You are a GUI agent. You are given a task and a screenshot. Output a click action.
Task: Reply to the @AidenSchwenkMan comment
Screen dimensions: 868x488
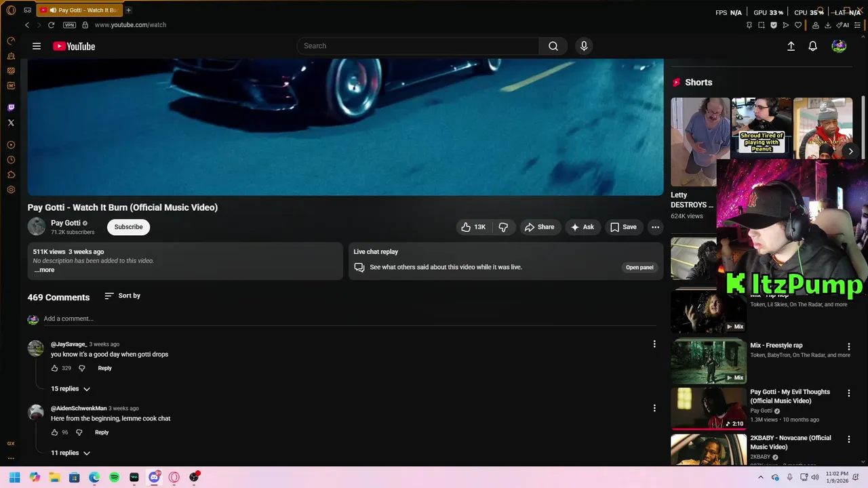[102, 432]
